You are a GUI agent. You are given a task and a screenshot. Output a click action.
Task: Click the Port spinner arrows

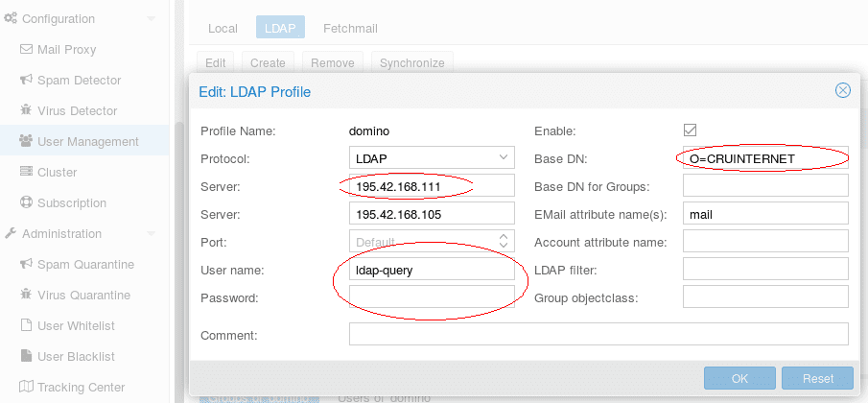coord(504,240)
